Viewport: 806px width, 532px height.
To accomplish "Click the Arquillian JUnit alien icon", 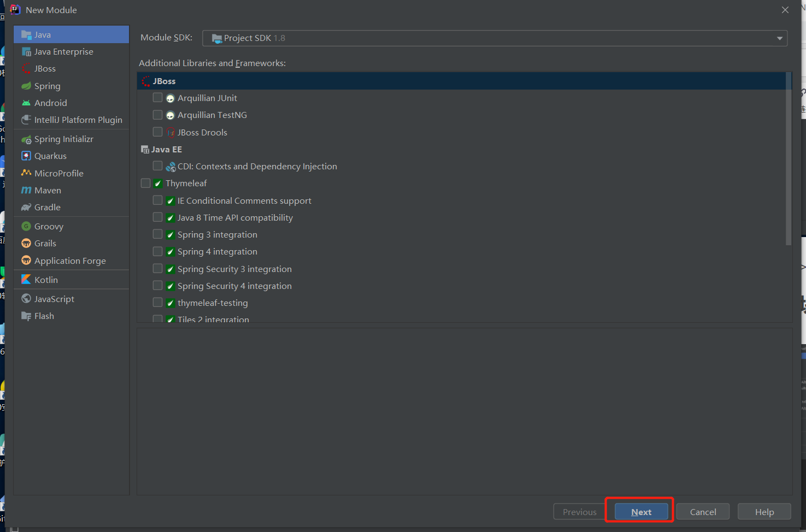I will (170, 98).
